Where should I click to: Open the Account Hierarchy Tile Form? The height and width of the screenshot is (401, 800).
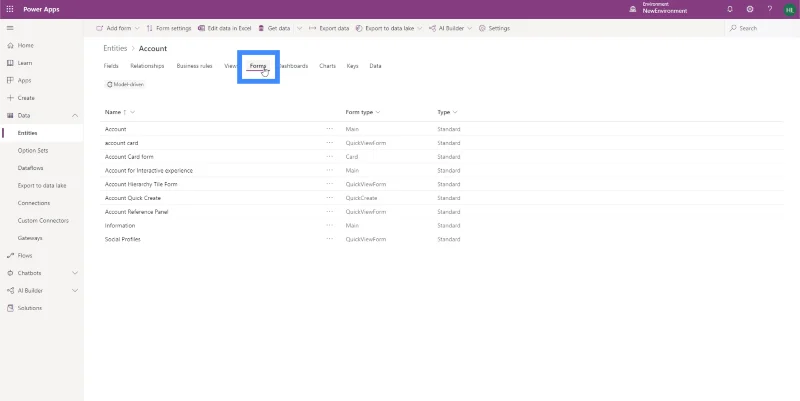pos(141,184)
